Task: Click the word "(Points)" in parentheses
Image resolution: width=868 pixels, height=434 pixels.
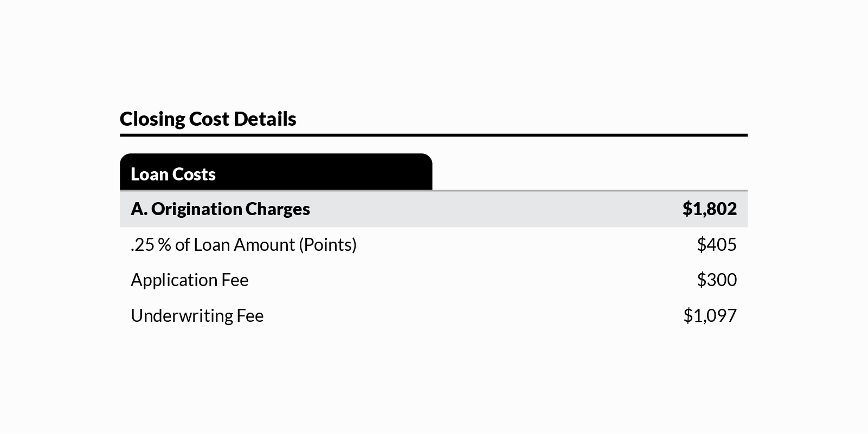Action: pyautogui.click(x=327, y=244)
